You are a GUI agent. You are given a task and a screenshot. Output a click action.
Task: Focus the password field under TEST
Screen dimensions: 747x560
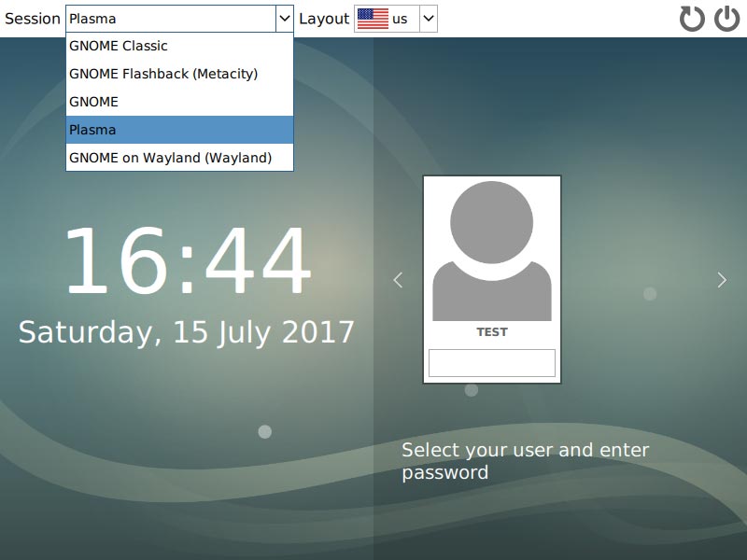(x=492, y=363)
